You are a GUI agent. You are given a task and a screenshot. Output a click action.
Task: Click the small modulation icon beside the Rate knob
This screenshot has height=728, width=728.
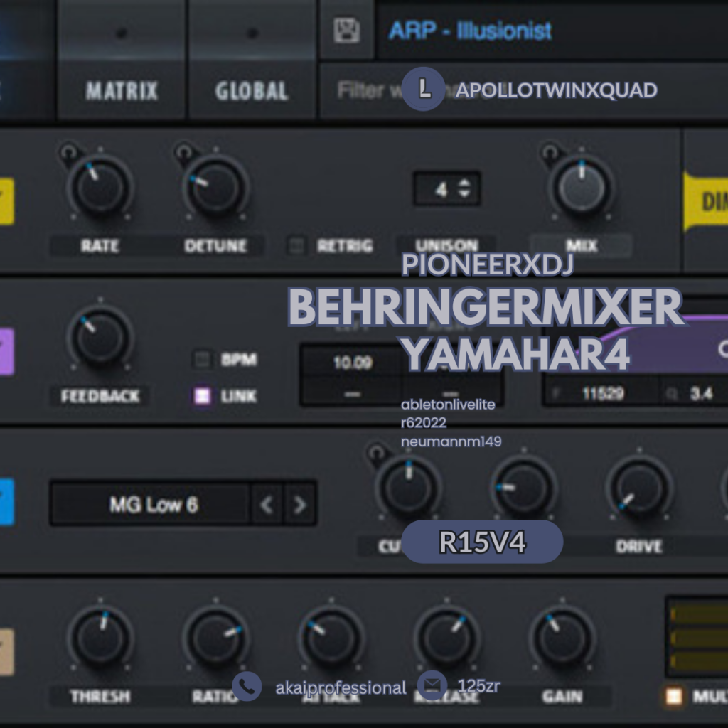pos(69,152)
